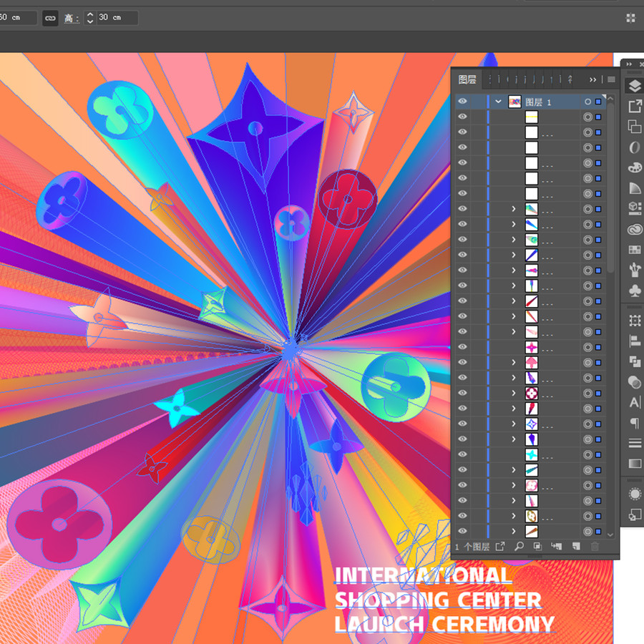Expand the gold flower ring sublayer
Image resolution: width=644 pixels, height=644 pixels.
point(513,516)
